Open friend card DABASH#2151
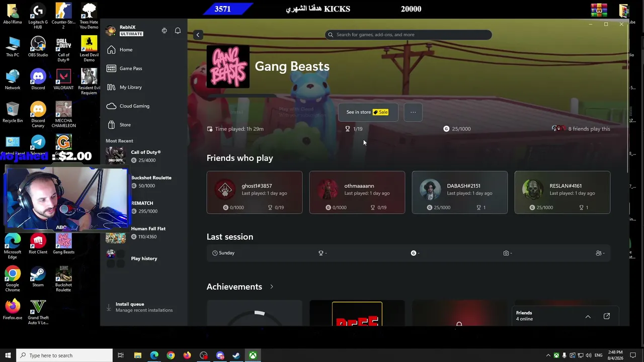Image resolution: width=644 pixels, height=362 pixels. coord(460,193)
